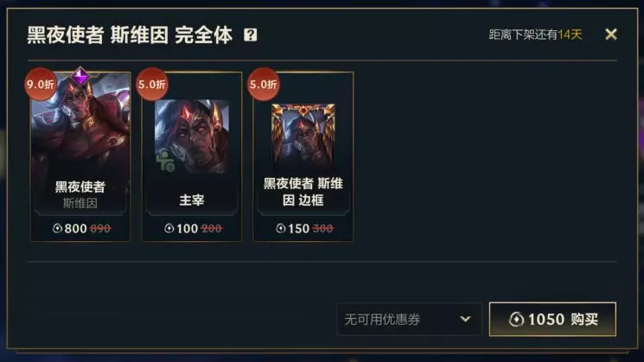Screen dimensions: 644x362
Task: Click the coupon dropdown chevron arrow
Action: 465,319
